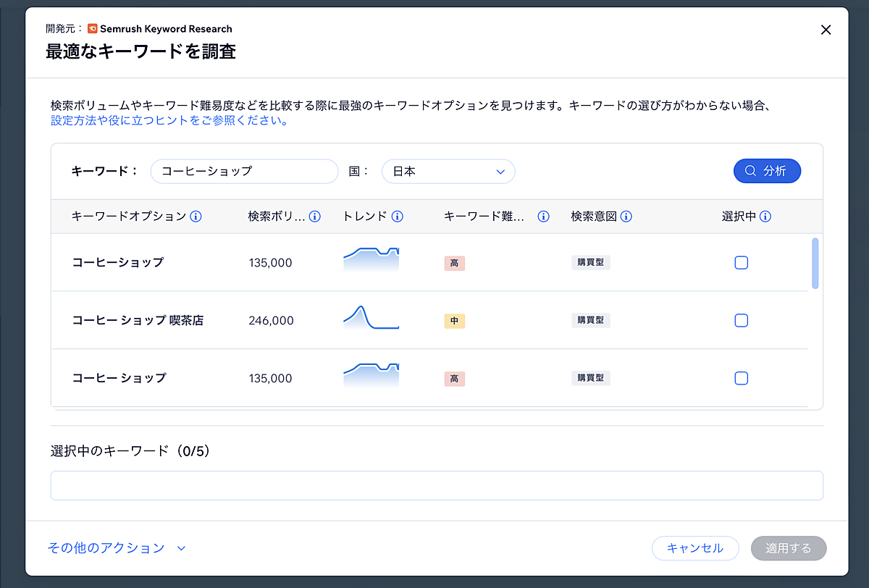The height and width of the screenshot is (588, 869).
Task: Close the keyword research dialog
Action: [826, 30]
